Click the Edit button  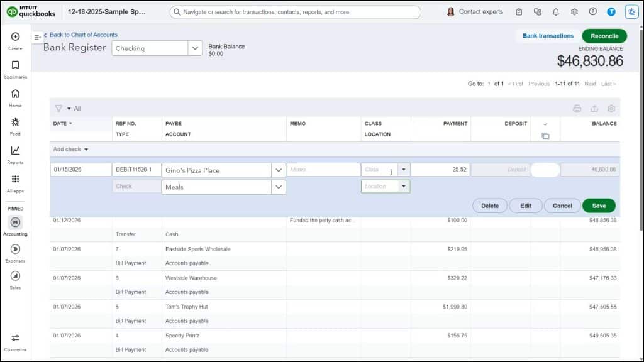click(x=526, y=206)
